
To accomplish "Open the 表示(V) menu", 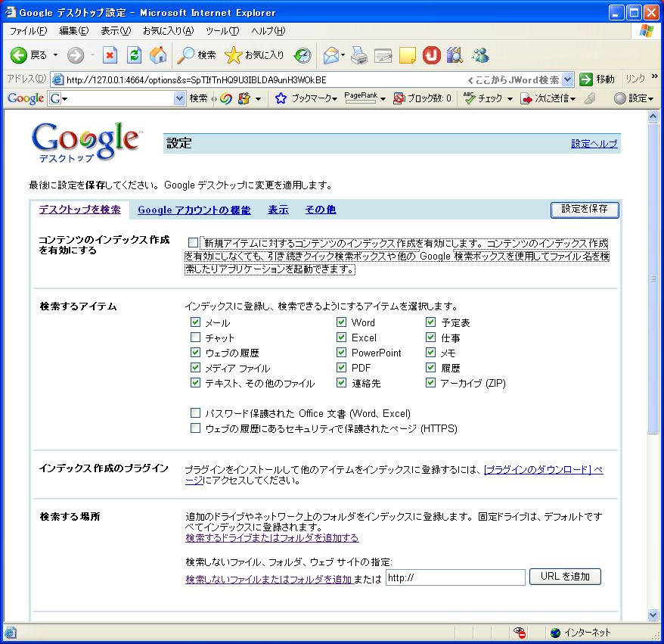I will pyautogui.click(x=116, y=31).
